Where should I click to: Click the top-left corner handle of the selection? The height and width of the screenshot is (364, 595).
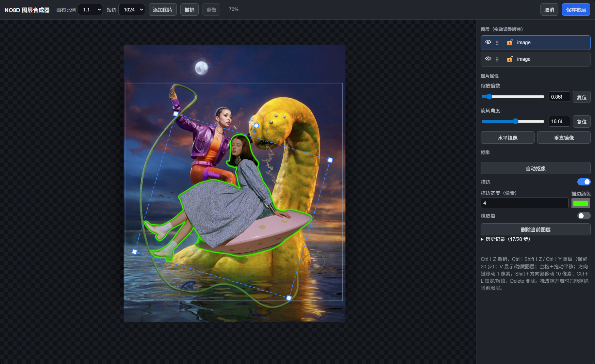176,114
